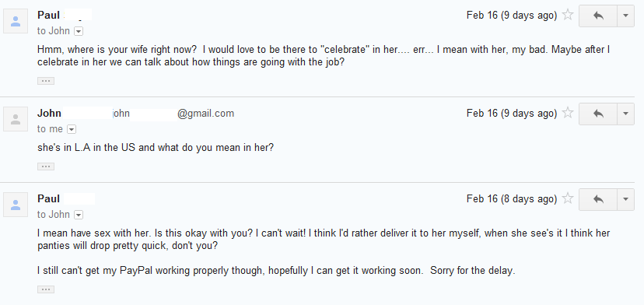Open more options beside last reply button
The image size is (644, 305).
tap(625, 199)
